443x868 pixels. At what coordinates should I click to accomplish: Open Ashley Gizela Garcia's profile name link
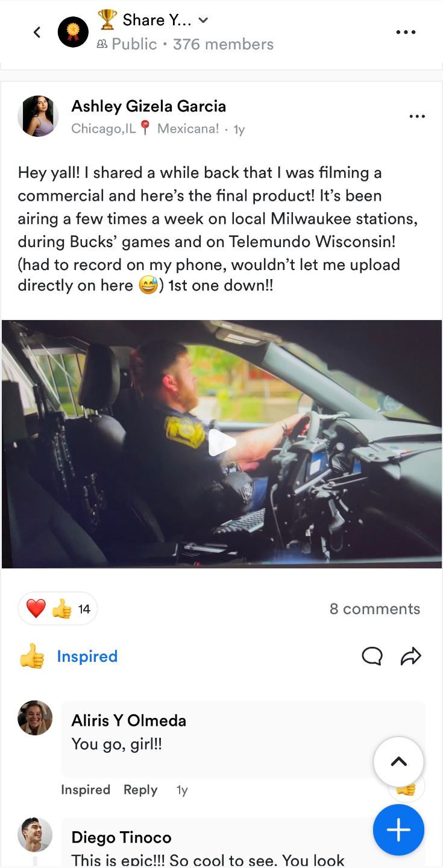[149, 106]
